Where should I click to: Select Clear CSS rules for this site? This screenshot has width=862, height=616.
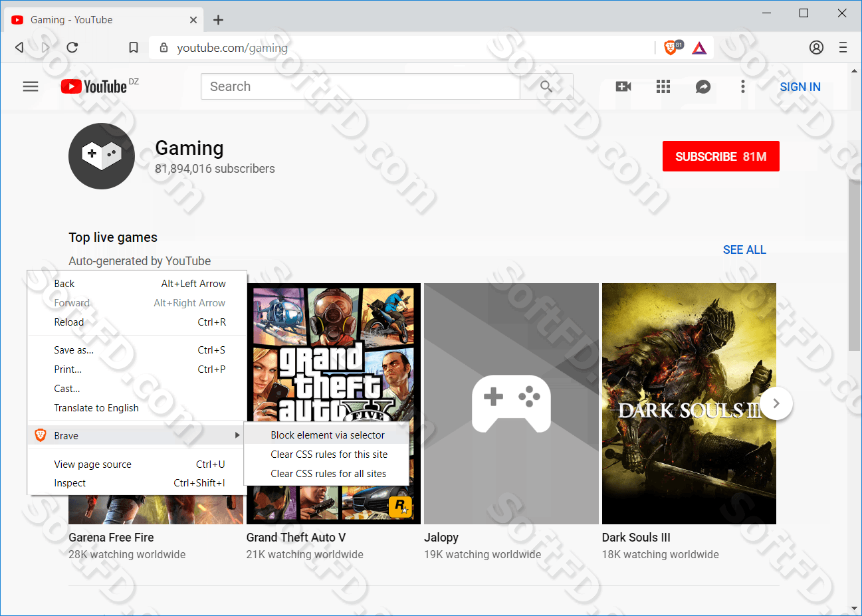pos(326,455)
